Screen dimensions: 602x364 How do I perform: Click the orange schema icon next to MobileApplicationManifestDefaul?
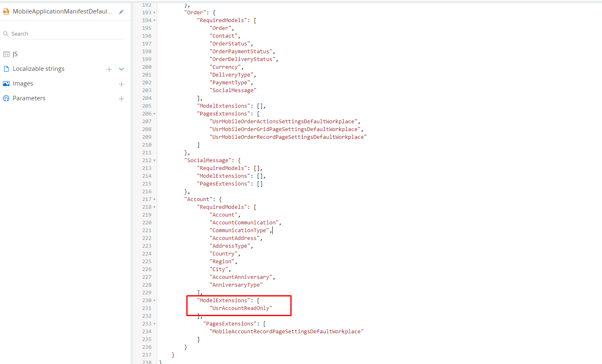pyautogui.click(x=6, y=11)
